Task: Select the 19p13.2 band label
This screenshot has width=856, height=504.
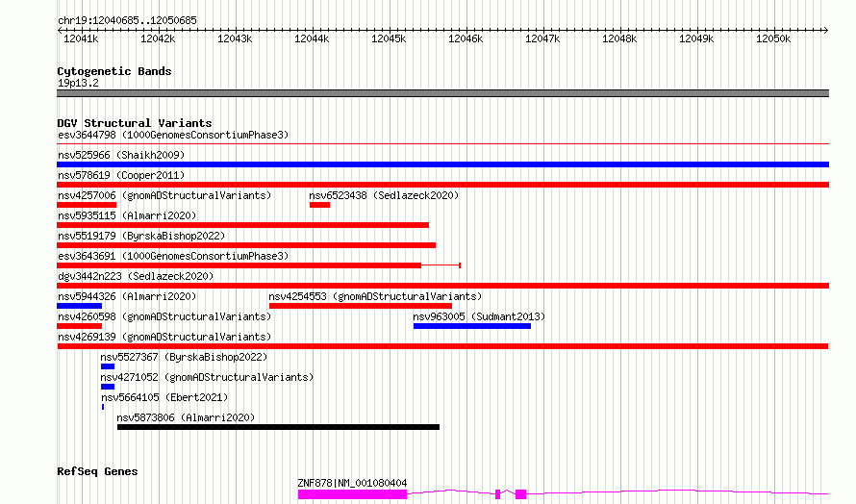Action: point(78,83)
